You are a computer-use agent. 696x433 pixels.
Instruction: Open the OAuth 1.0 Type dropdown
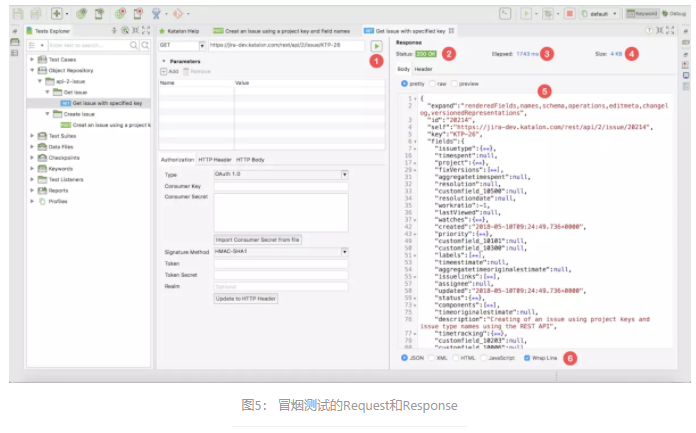[344, 175]
